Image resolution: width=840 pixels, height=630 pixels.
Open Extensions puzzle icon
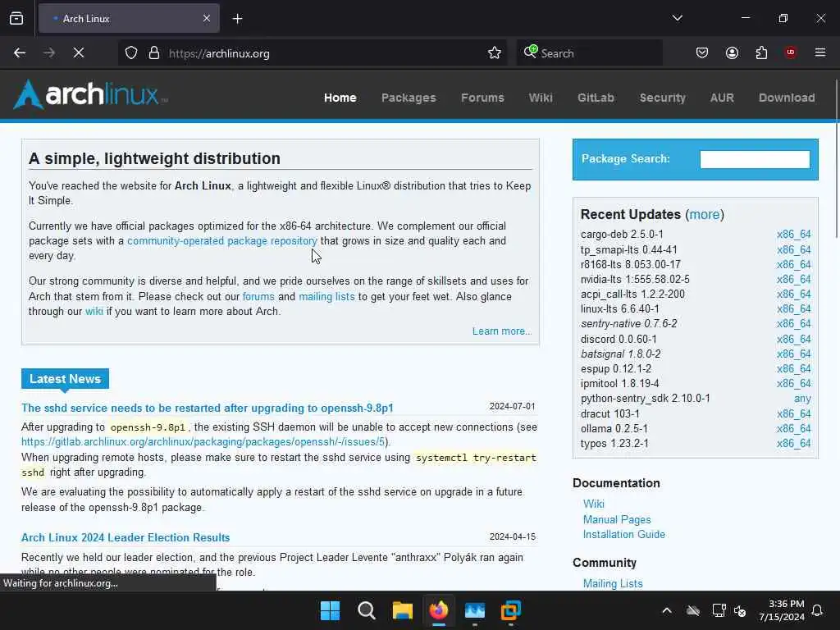pos(761,52)
